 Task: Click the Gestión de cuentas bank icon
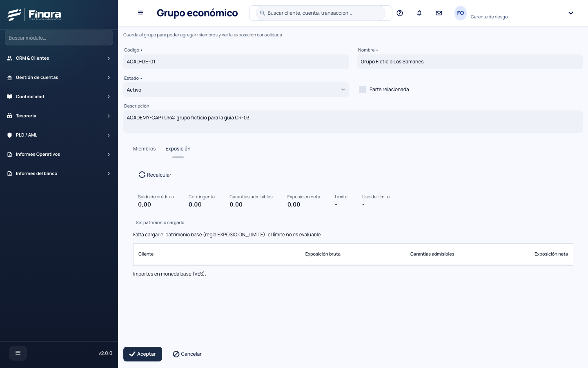[9, 78]
